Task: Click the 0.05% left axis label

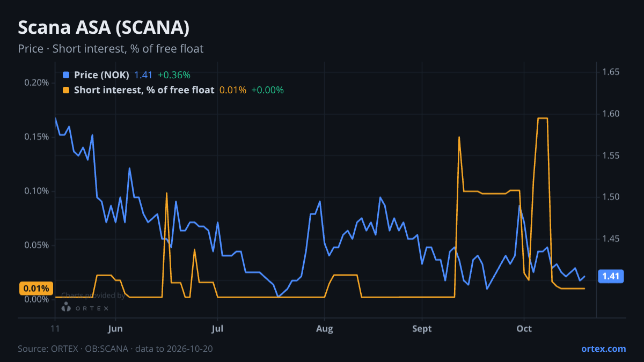Action: coord(37,245)
